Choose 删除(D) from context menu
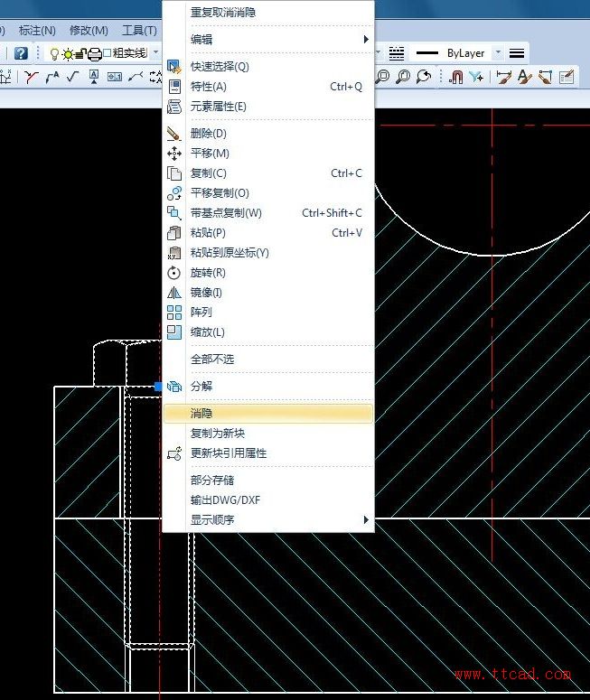Screen dimensions: 590x700 point(268,134)
